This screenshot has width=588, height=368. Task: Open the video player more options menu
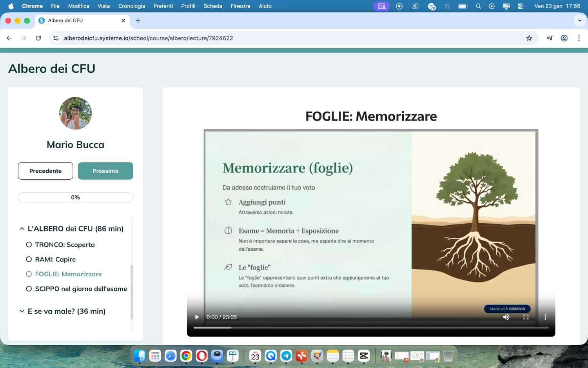545,317
